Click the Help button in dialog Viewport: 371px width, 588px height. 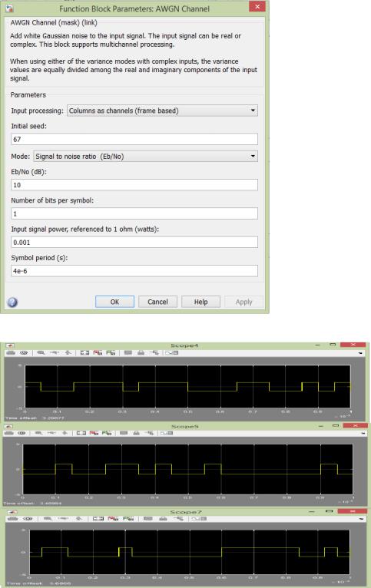(200, 302)
